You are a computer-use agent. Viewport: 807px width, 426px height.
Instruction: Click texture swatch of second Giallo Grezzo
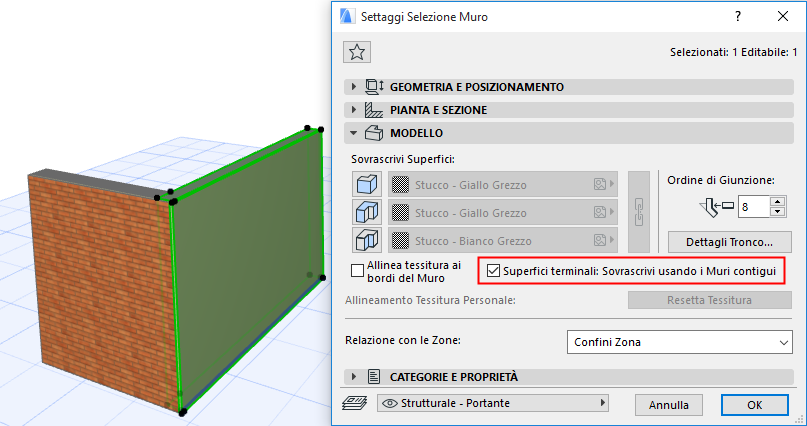point(400,212)
